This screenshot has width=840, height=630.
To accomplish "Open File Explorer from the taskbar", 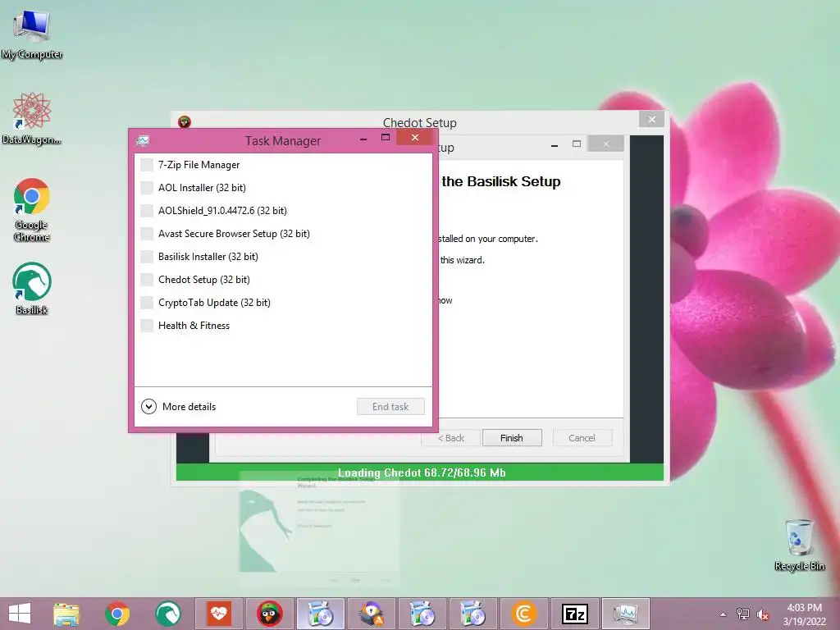I will (66, 614).
